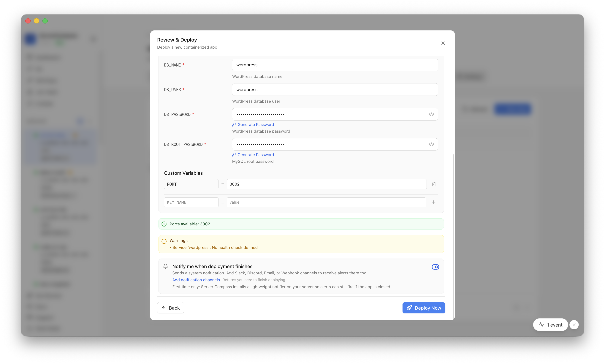
Task: Reveal DB_ROOT_PASSWORD using the eye icon
Action: point(431,144)
